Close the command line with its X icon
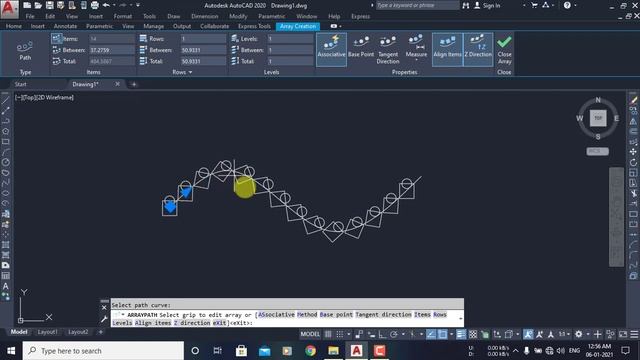The width and height of the screenshot is (640, 360). (104, 308)
